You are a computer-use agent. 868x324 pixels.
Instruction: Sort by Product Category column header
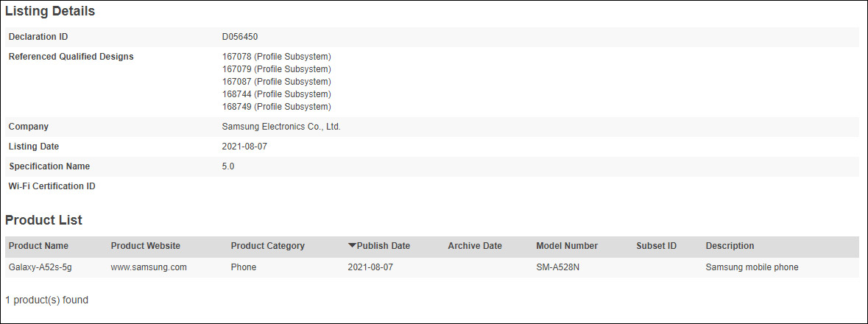[x=267, y=246]
